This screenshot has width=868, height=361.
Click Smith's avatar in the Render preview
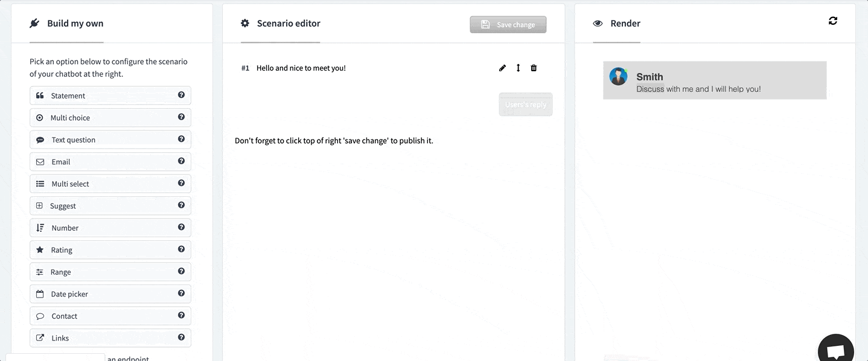(x=618, y=77)
